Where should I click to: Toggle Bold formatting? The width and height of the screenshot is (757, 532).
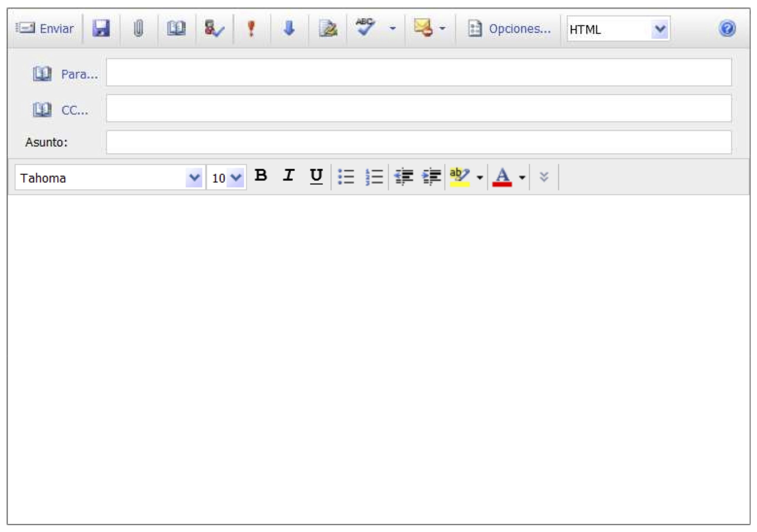pyautogui.click(x=261, y=175)
